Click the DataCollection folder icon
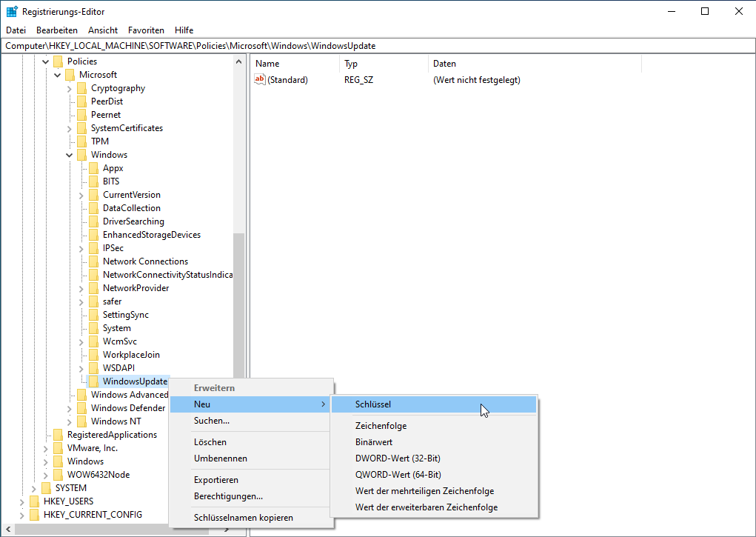This screenshot has width=756, height=537. coord(94,208)
